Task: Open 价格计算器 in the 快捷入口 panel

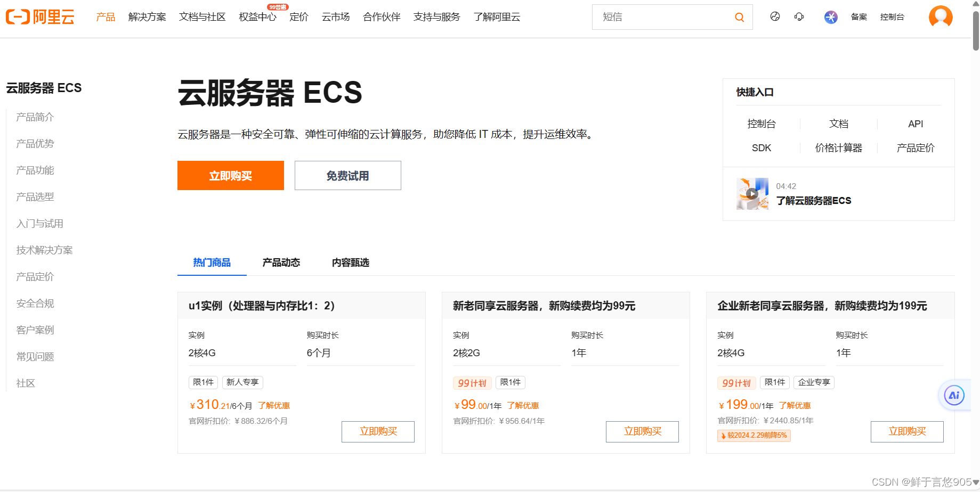Action: point(839,148)
